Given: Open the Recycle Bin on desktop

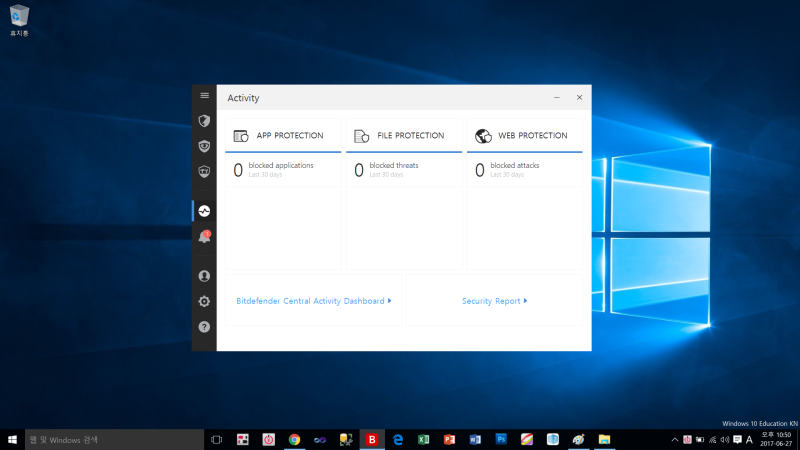Looking at the screenshot, I should pyautogui.click(x=19, y=20).
